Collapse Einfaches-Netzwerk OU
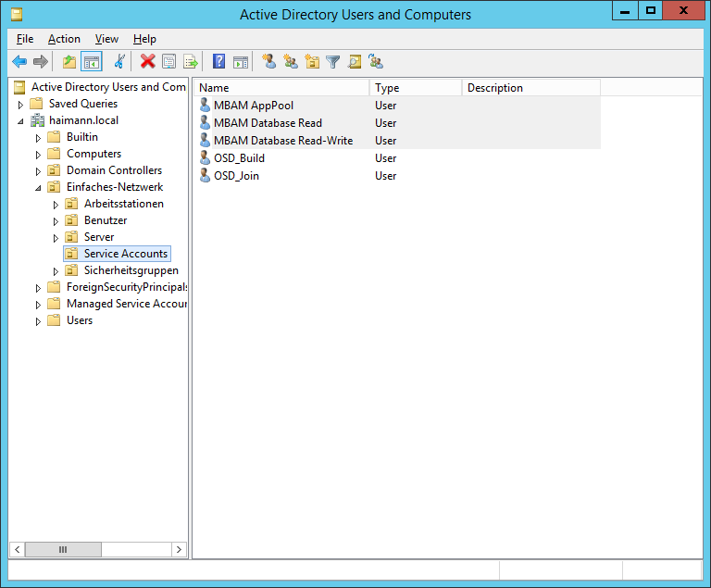 coord(38,188)
